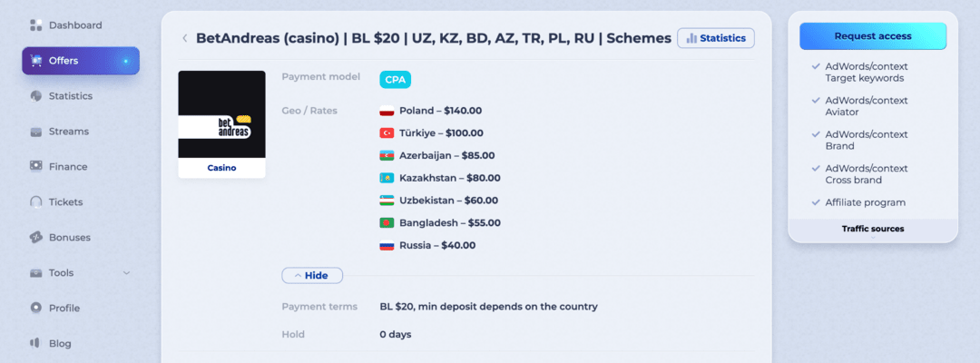Go back using the arrow beside offer title
The height and width of the screenshot is (363, 980).
point(185,38)
